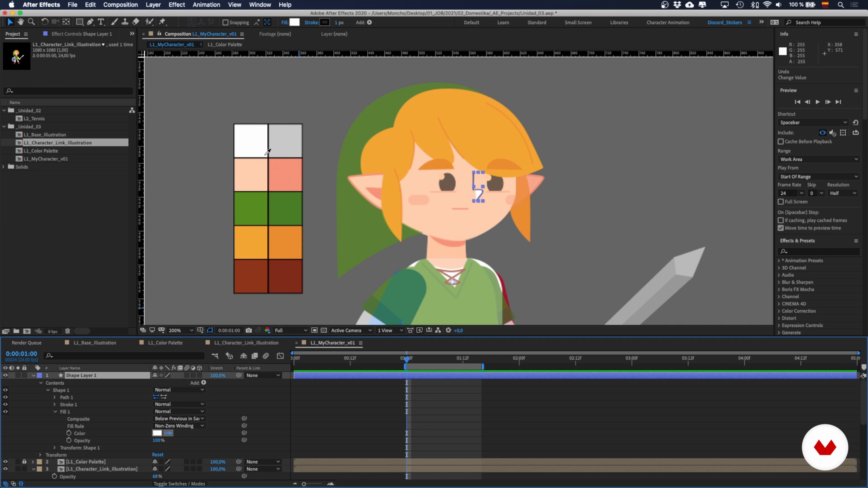Switch to Character Animation workspace
Image resolution: width=868 pixels, height=488 pixels.
(668, 23)
